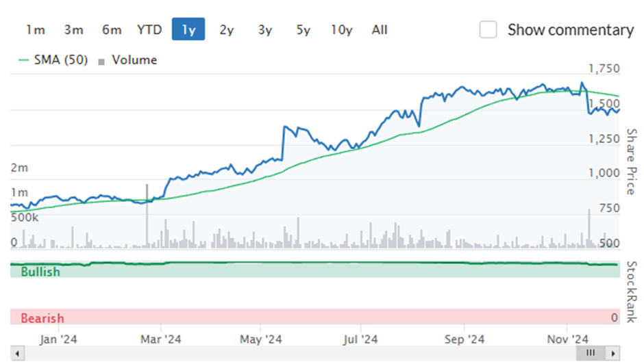
Task: Show the 10y price history
Action: click(342, 29)
